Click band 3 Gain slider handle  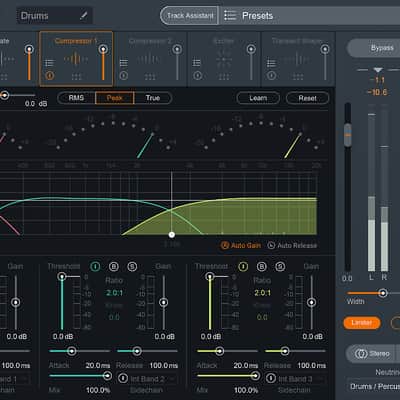pyautogui.click(x=311, y=302)
